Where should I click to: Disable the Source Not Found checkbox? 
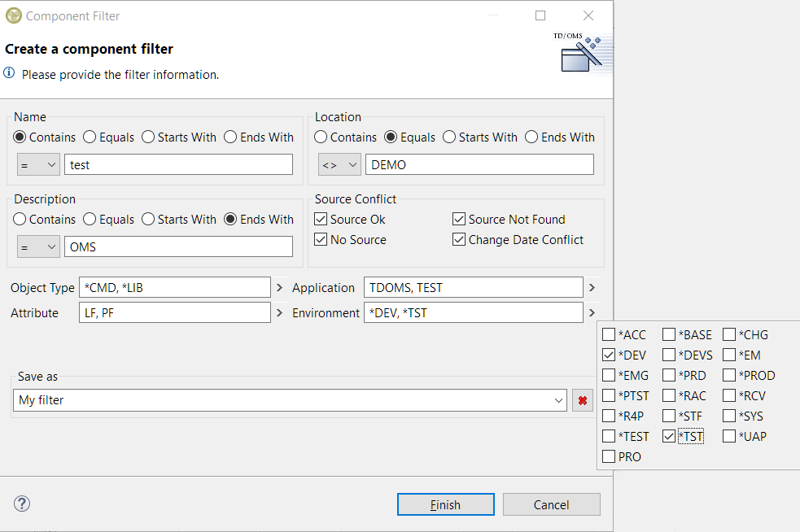(459, 220)
